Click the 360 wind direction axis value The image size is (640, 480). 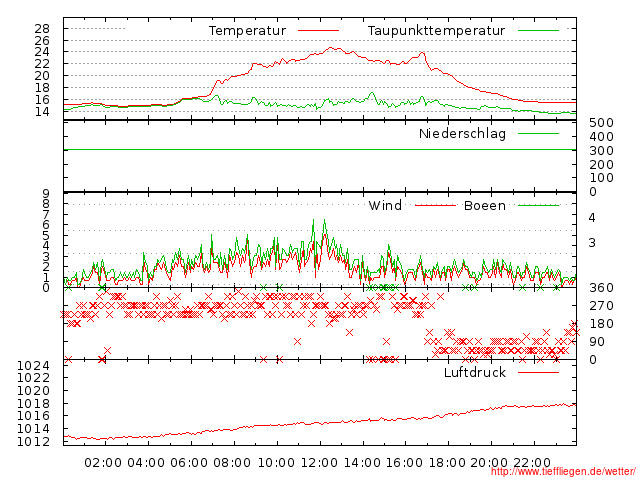click(601, 288)
